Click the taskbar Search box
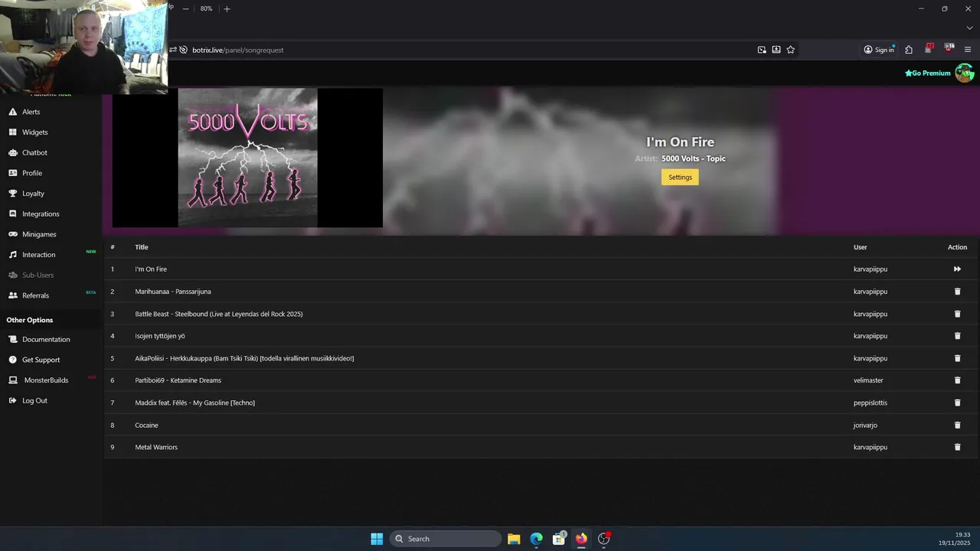Screen dimensions: 980x551 pos(446,539)
